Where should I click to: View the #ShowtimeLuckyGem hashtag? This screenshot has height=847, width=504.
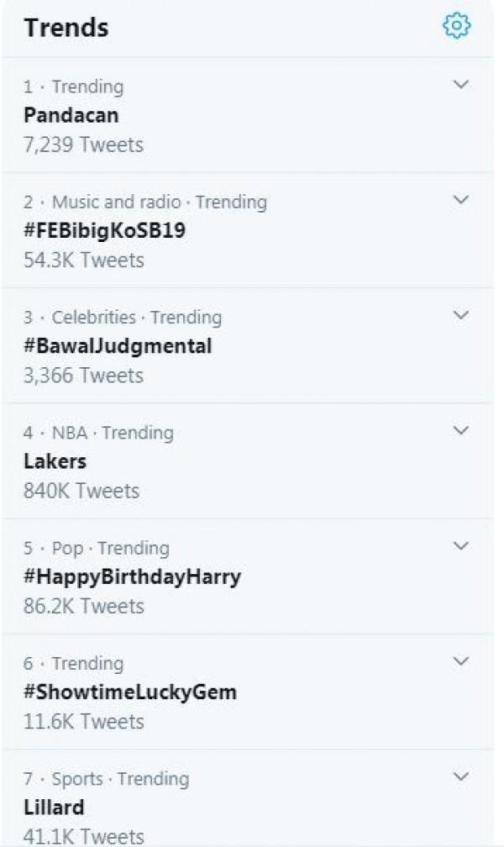coord(130,692)
